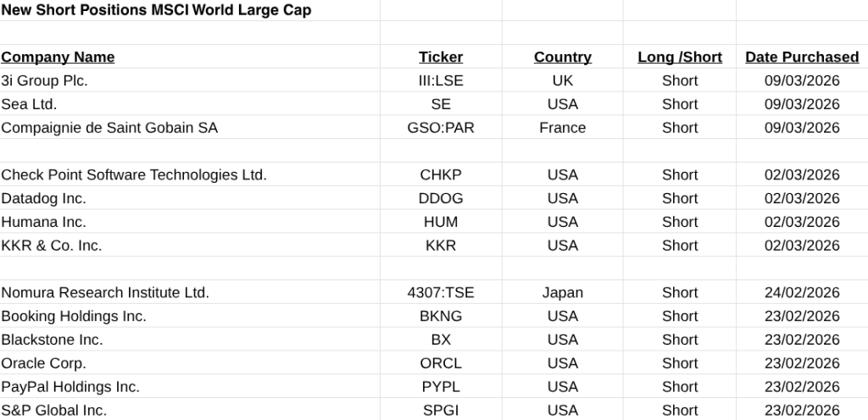Select the 'France' country cell

coord(562,128)
